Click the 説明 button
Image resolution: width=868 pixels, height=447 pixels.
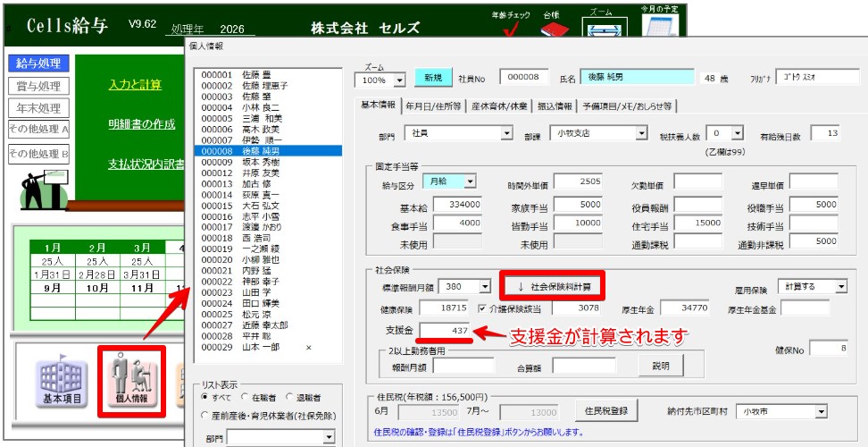tap(661, 366)
